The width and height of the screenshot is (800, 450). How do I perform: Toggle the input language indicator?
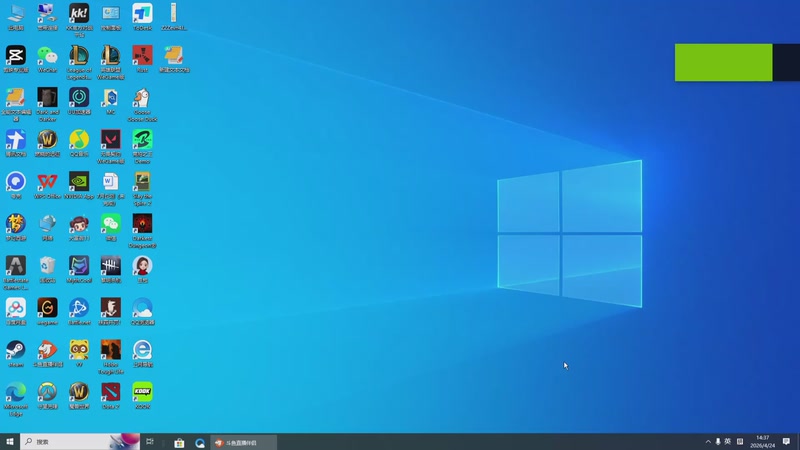tap(728, 442)
